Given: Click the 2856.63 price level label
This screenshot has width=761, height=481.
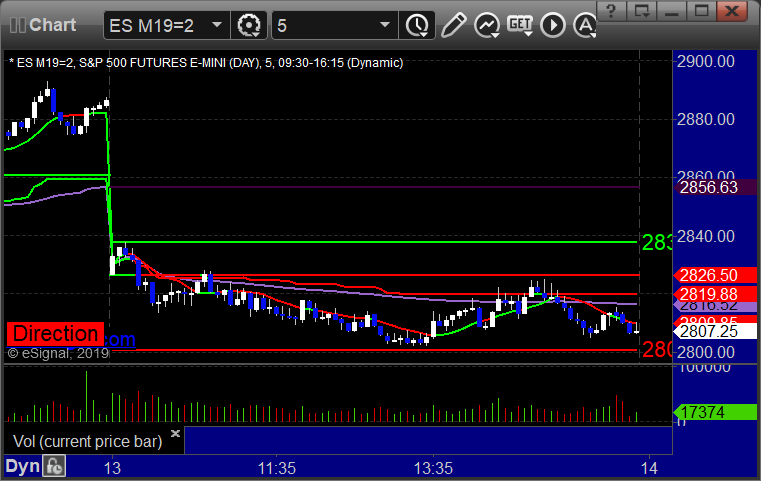Looking at the screenshot, I should [x=708, y=187].
